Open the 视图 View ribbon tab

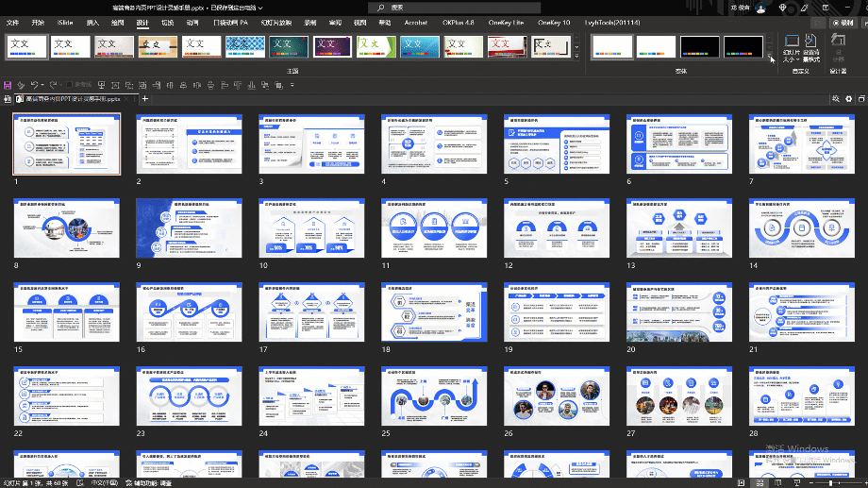coord(359,23)
